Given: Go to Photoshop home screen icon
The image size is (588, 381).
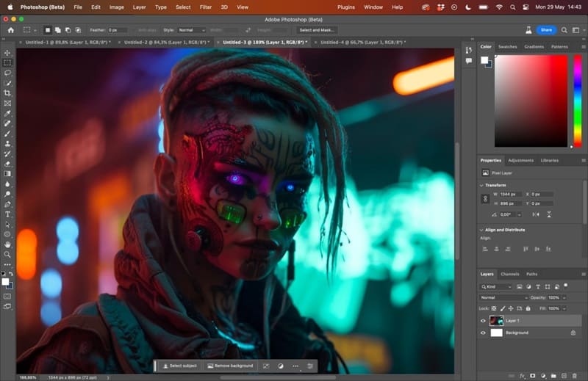Looking at the screenshot, I should pyautogui.click(x=11, y=30).
